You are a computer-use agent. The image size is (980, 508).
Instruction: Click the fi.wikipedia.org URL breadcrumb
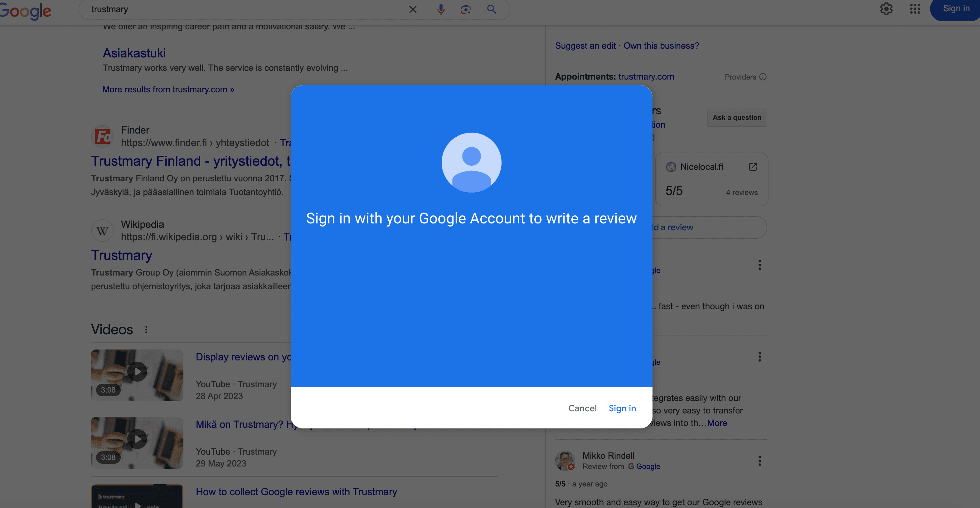[x=197, y=237]
